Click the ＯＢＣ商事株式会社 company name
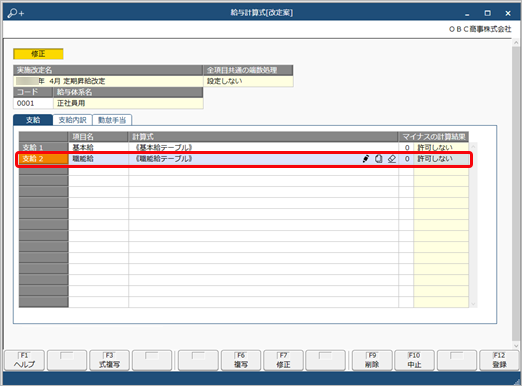Image resolution: width=522 pixels, height=386 pixels. click(480, 29)
